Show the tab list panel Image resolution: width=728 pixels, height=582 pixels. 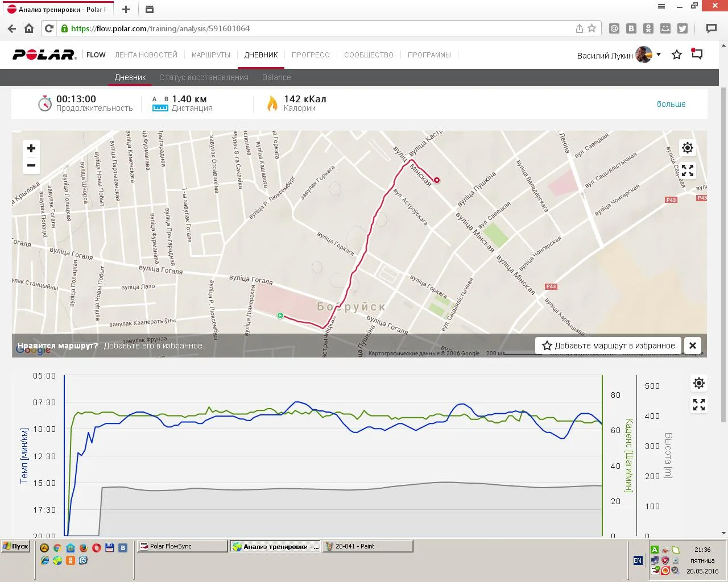[150, 9]
